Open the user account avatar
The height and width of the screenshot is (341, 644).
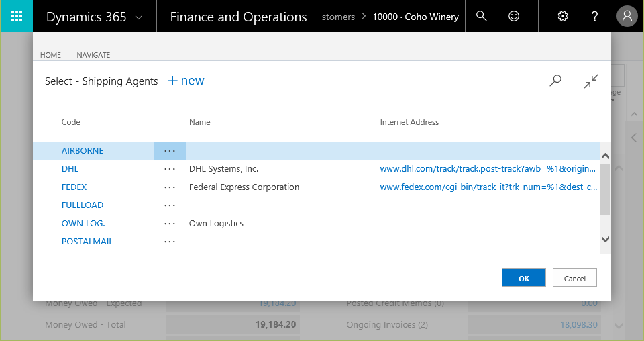tap(627, 16)
